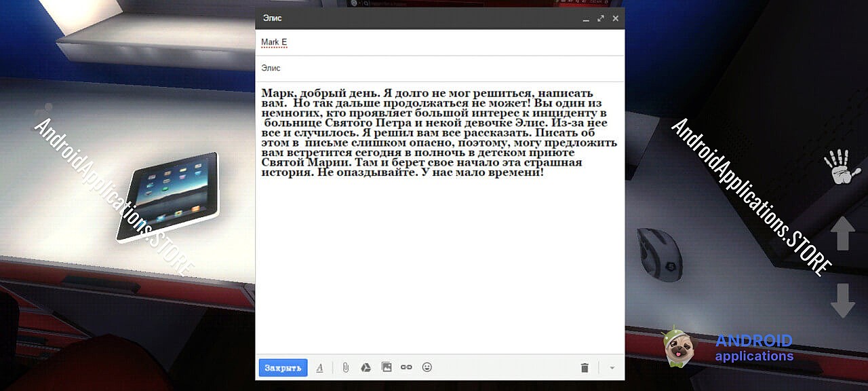Open text formatting options (underlined A)
Image resolution: width=868 pixels, height=391 pixels.
point(319,368)
